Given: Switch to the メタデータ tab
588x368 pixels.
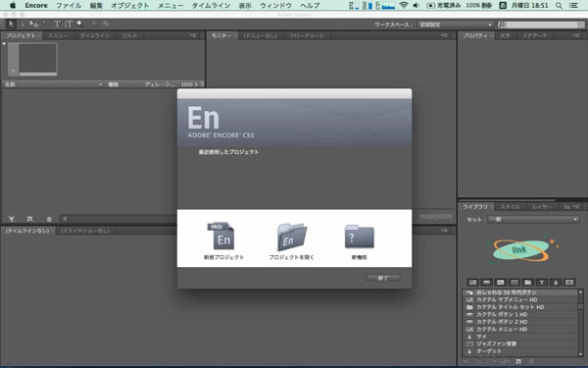Looking at the screenshot, I should click(534, 35).
